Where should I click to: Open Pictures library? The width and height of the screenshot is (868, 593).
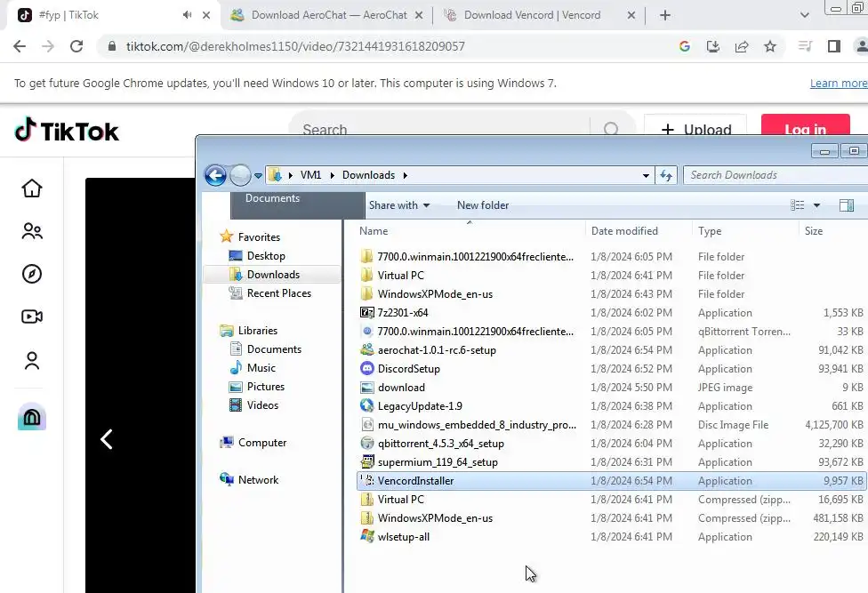(266, 387)
